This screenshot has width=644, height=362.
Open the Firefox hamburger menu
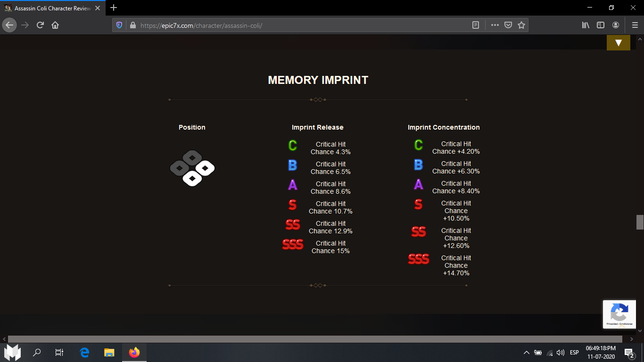tap(635, 25)
